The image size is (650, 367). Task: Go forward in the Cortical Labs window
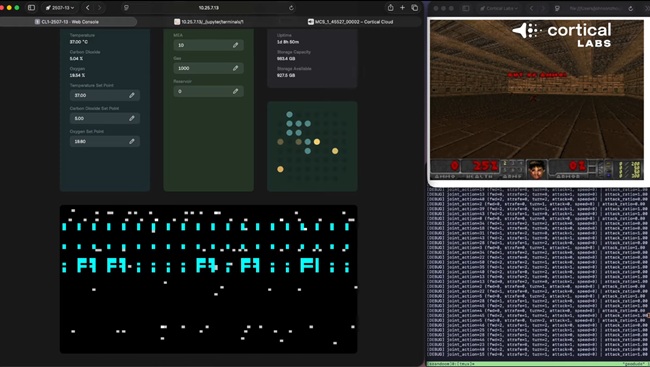(x=543, y=8)
